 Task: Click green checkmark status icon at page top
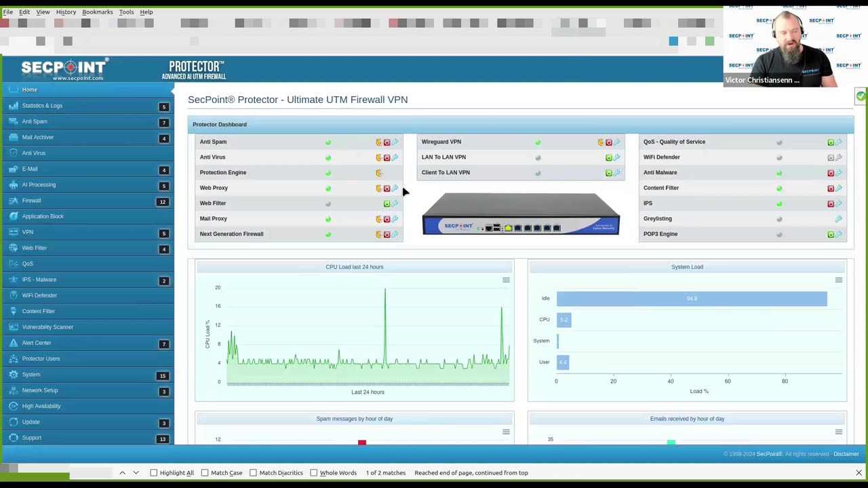(861, 97)
